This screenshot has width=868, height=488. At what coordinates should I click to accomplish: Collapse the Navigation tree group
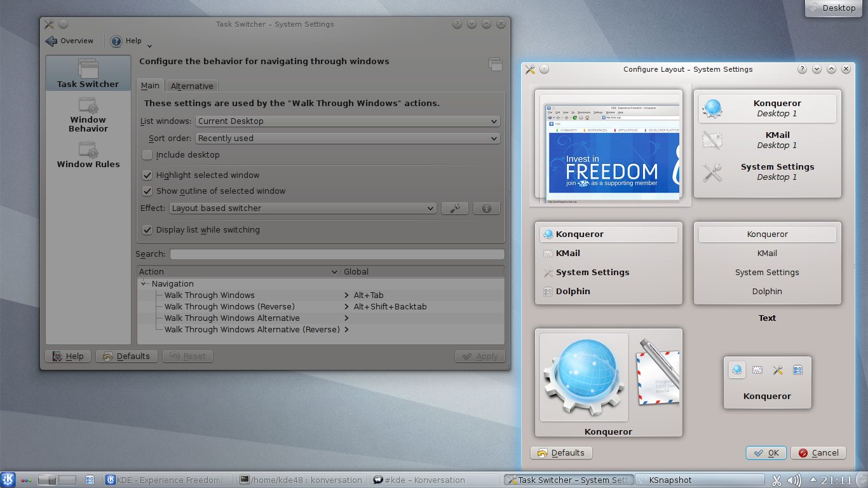coord(144,284)
